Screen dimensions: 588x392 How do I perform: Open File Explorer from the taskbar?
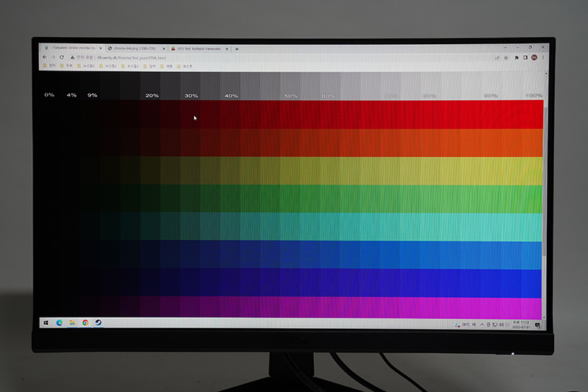point(72,323)
